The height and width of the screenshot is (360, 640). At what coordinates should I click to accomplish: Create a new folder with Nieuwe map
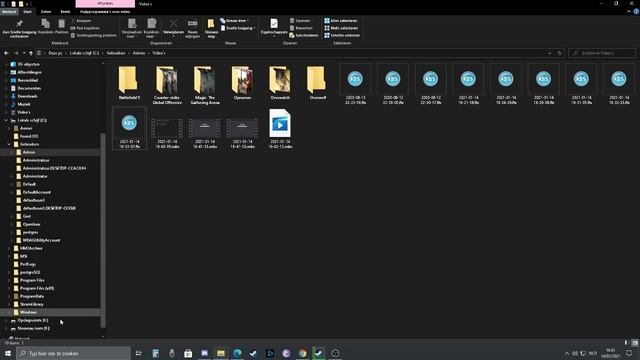(x=211, y=28)
